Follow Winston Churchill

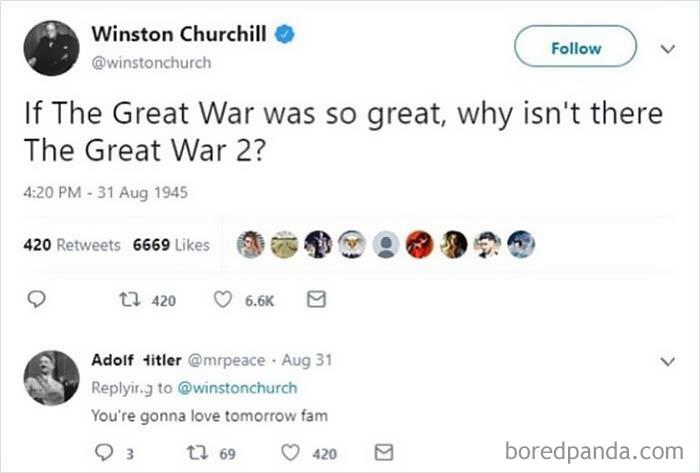(x=575, y=46)
